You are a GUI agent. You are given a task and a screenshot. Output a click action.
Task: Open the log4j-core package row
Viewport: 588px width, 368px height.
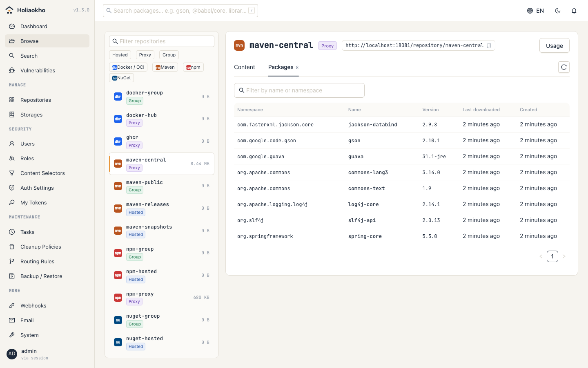click(x=402, y=204)
